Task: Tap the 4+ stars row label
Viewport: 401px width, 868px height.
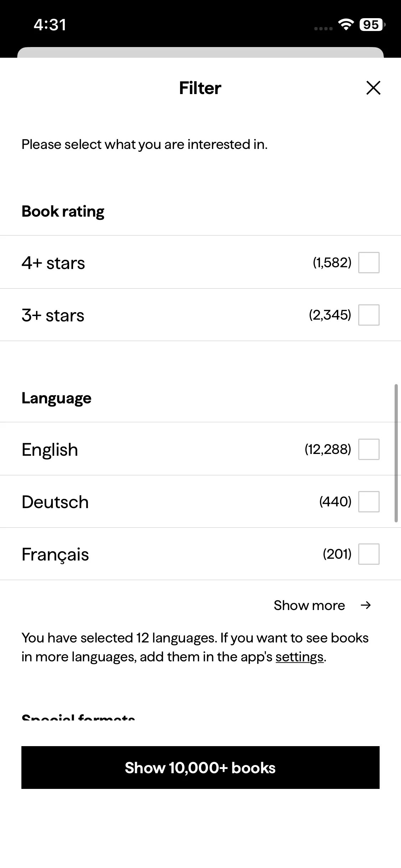Action: click(53, 263)
